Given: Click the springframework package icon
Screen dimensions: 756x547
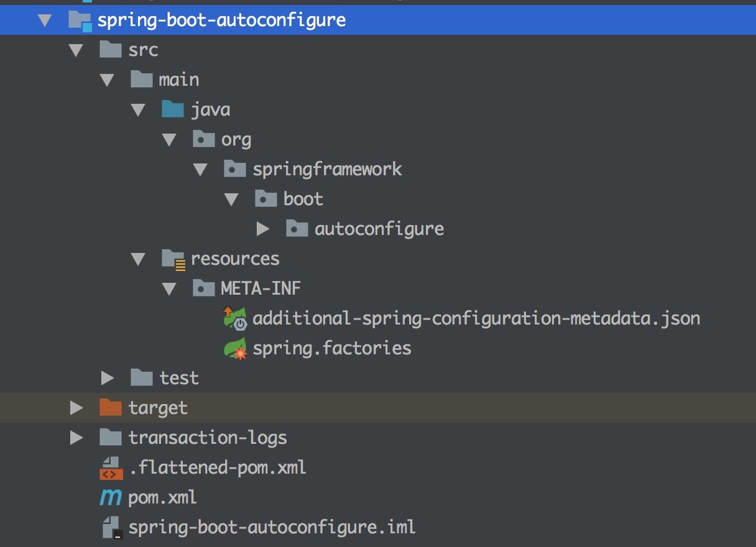Looking at the screenshot, I should click(234, 169).
